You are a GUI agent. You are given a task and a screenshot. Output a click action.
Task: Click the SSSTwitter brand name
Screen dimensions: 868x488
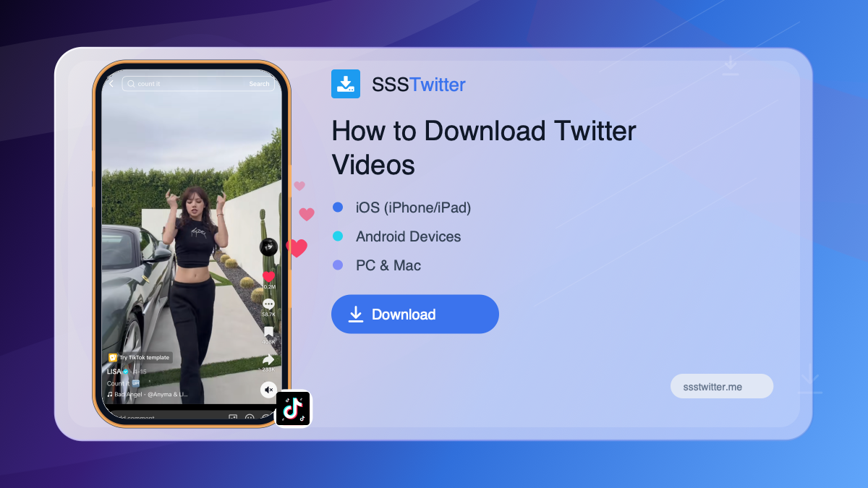tap(419, 85)
